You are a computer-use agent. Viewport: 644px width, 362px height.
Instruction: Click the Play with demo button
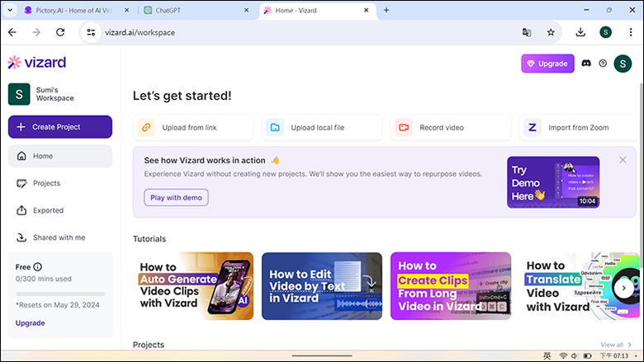coord(176,198)
